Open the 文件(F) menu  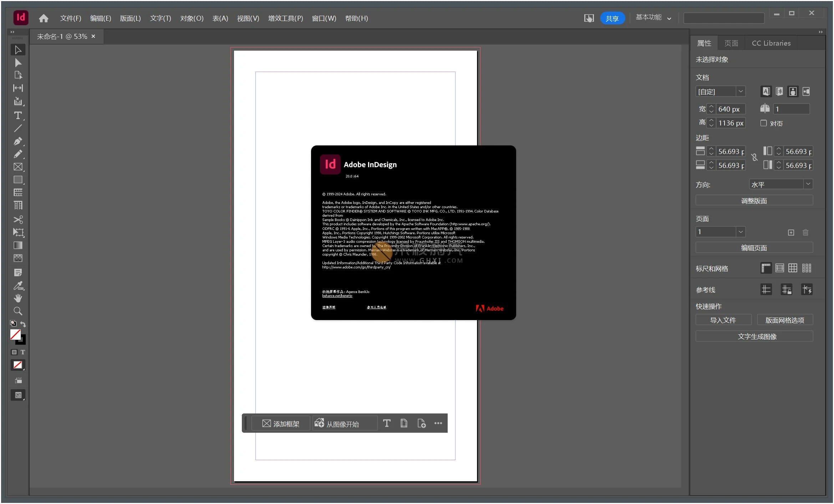point(70,18)
